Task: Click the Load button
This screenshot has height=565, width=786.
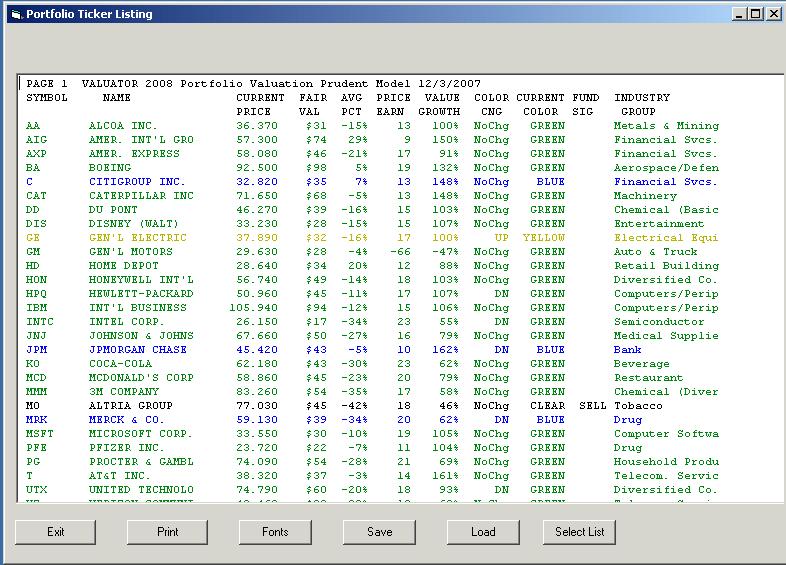Action: (483, 532)
